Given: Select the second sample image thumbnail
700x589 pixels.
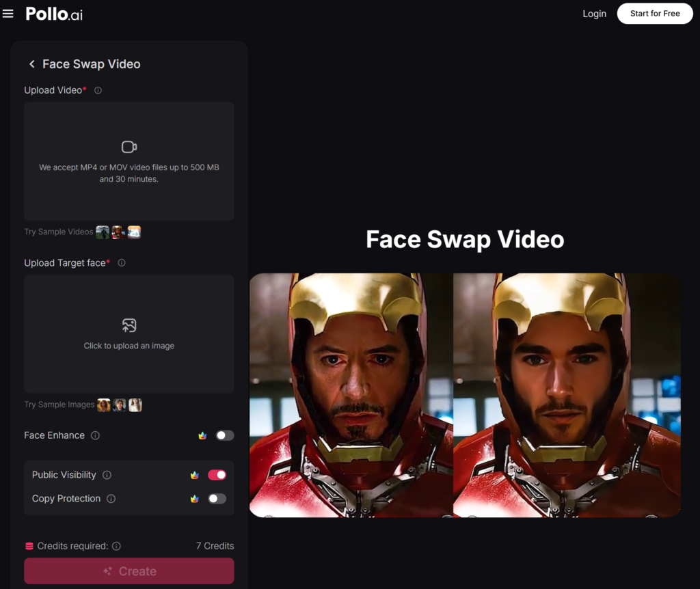Looking at the screenshot, I should pyautogui.click(x=120, y=405).
